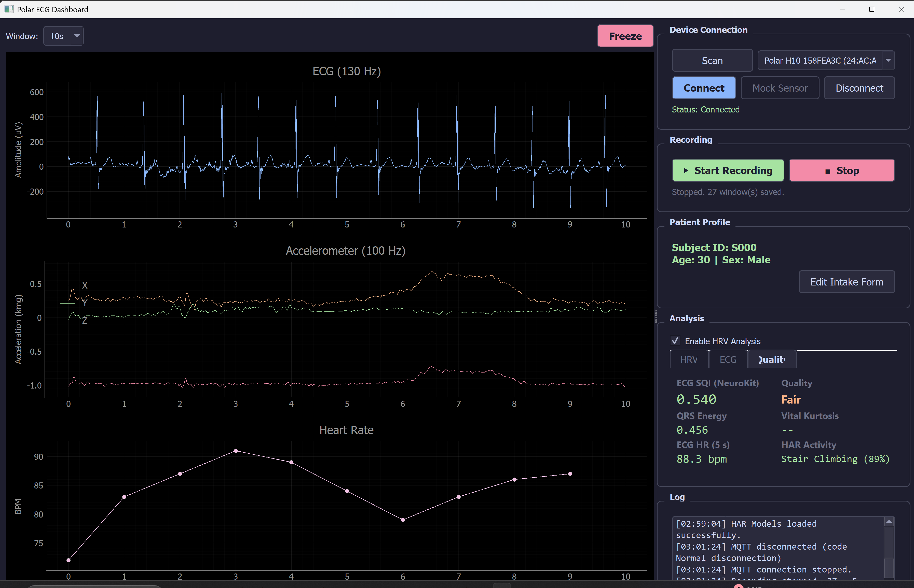The height and width of the screenshot is (588, 914).
Task: Click the Polar ECG Dashboard app icon
Action: [8, 9]
